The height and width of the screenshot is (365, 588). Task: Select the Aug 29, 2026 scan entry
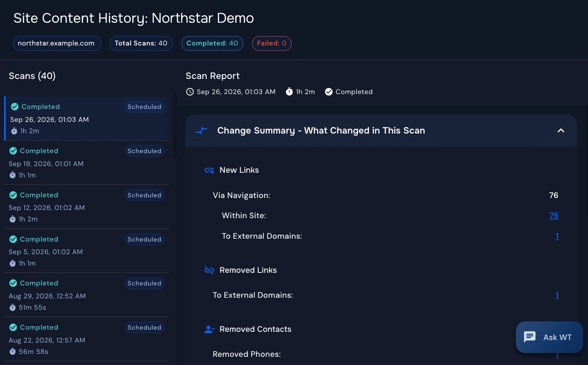(87, 295)
